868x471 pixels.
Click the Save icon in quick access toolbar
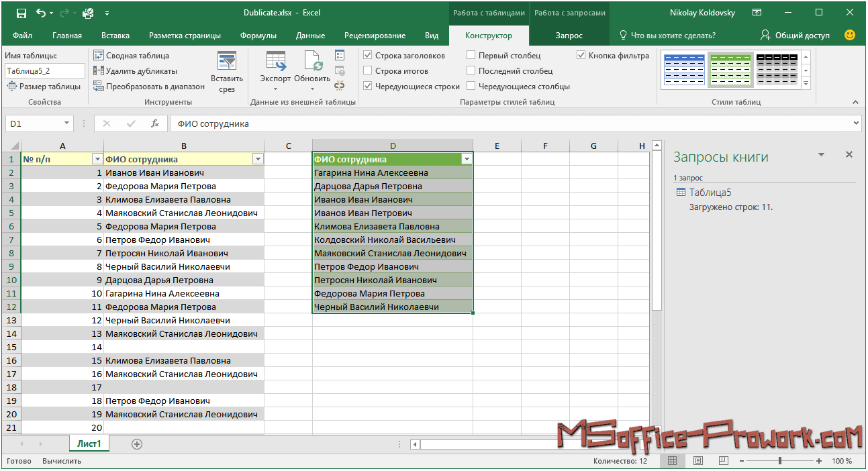21,13
